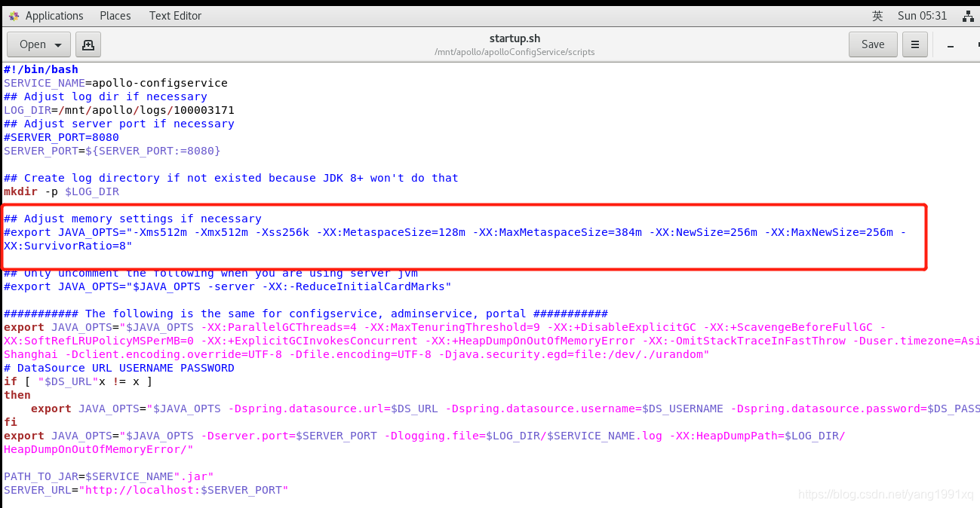Click the HeapDumpOnOutOfMemoryError/" line
Viewport: 980px width, 508px height.
pyautogui.click(x=99, y=449)
